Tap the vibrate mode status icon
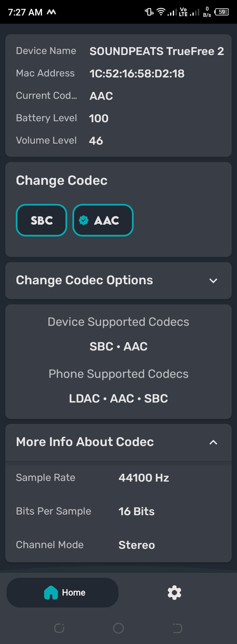The image size is (237, 644). pos(149,12)
